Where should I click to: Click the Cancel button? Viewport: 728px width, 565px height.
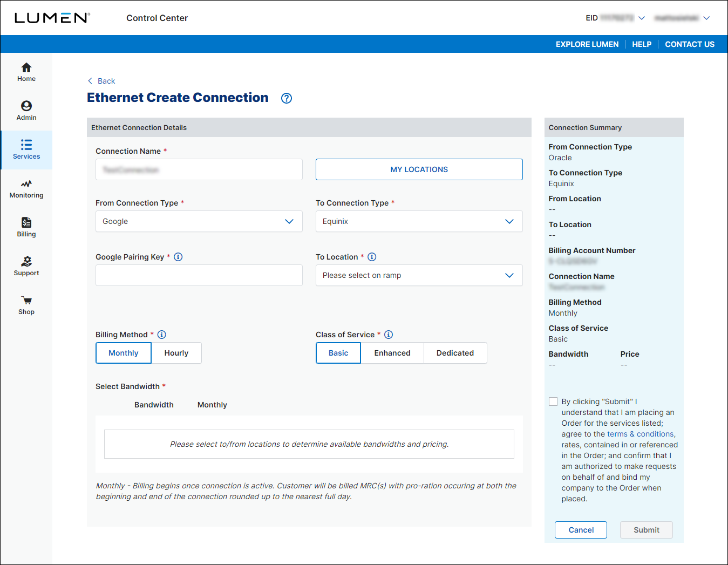point(581,530)
